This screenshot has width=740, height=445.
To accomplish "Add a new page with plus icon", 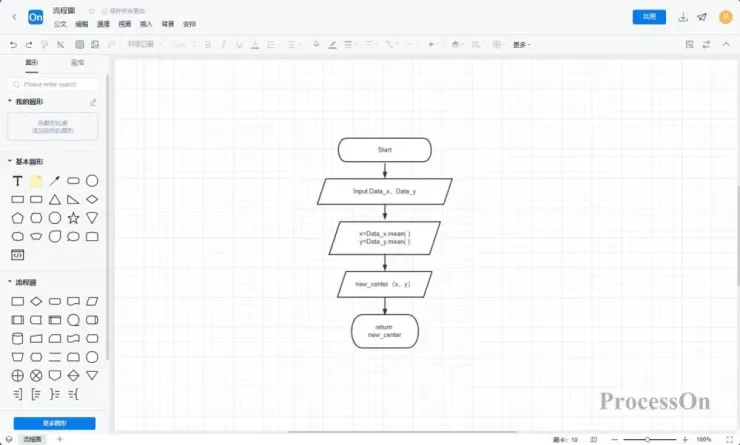I will [59, 439].
